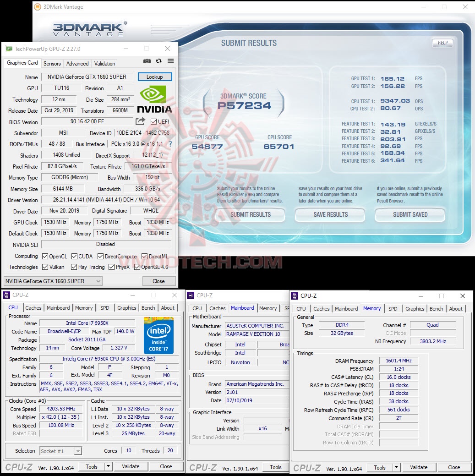Toggle the DirectCompute checkbox
The height and width of the screenshot is (476, 475).
tap(100, 256)
